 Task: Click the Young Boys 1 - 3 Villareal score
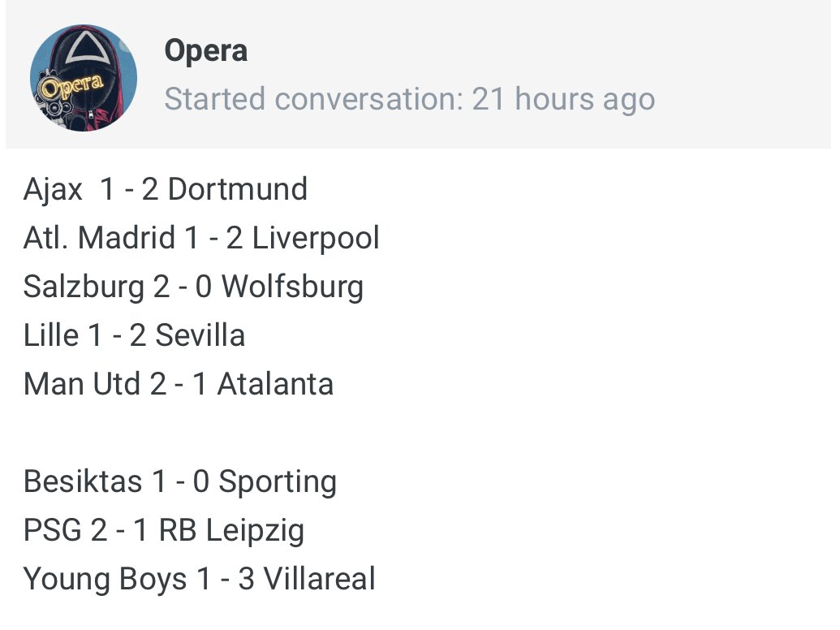[200, 580]
